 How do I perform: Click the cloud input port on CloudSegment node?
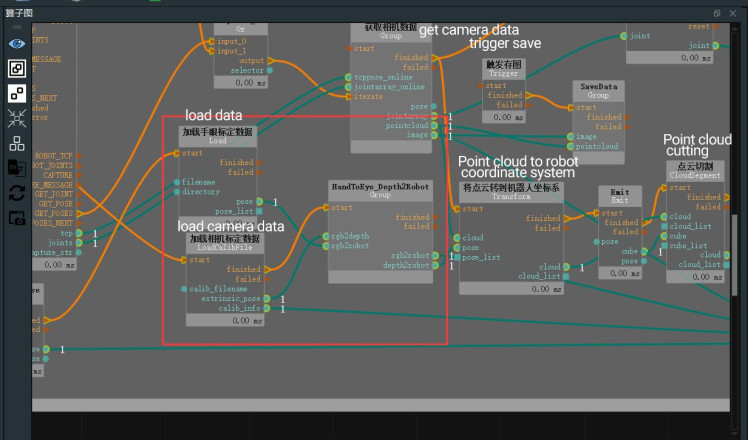pos(664,217)
